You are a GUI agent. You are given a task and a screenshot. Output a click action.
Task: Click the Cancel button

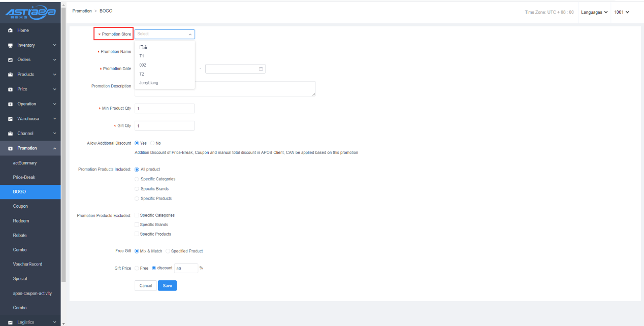pyautogui.click(x=146, y=286)
